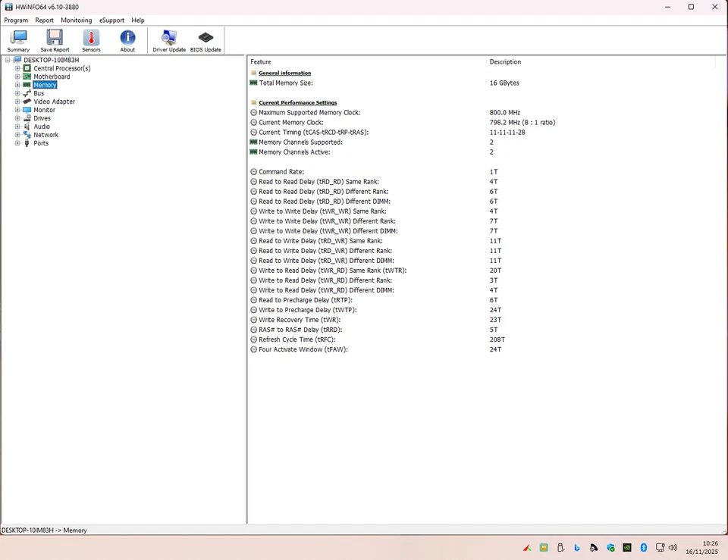Select the Network tree node

(x=46, y=135)
